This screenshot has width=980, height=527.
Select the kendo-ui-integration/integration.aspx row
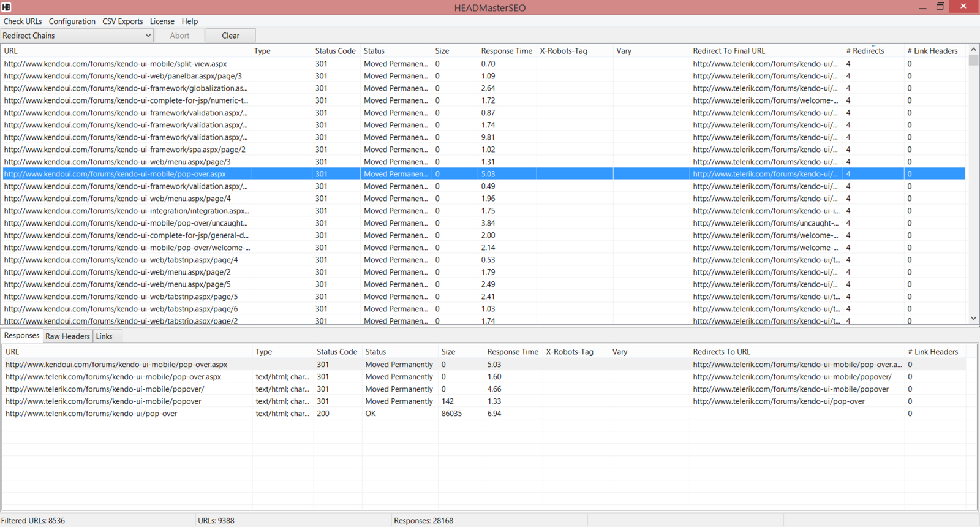coord(484,211)
